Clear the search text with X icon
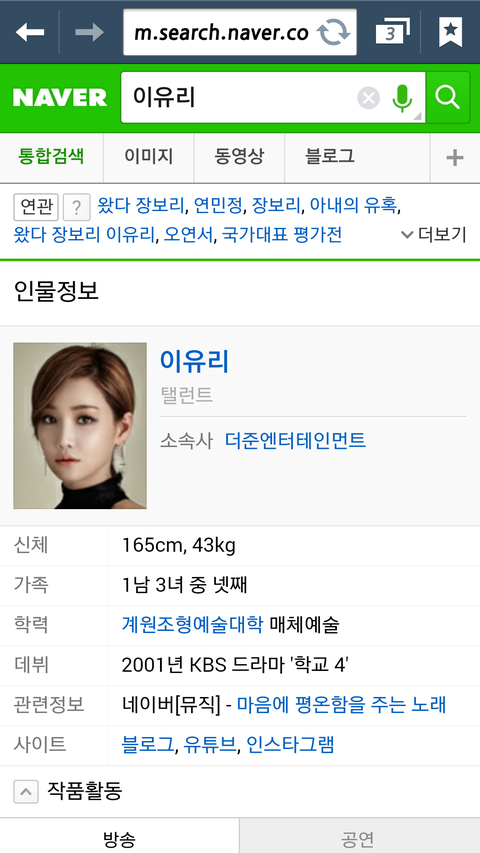Screen dimensions: 480x853 (x=368, y=98)
